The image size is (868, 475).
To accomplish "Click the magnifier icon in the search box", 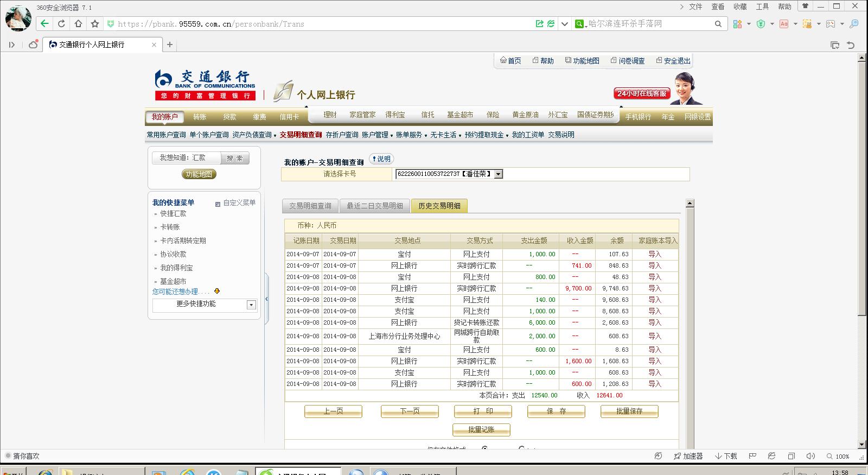I will (x=718, y=24).
